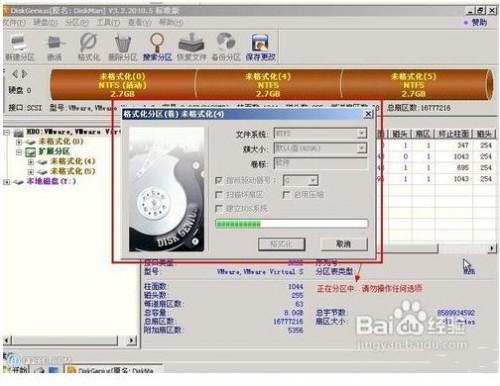The height and width of the screenshot is (386, 500).
Task: Collapse the HD0 VMware disk tree node
Action: point(7,133)
